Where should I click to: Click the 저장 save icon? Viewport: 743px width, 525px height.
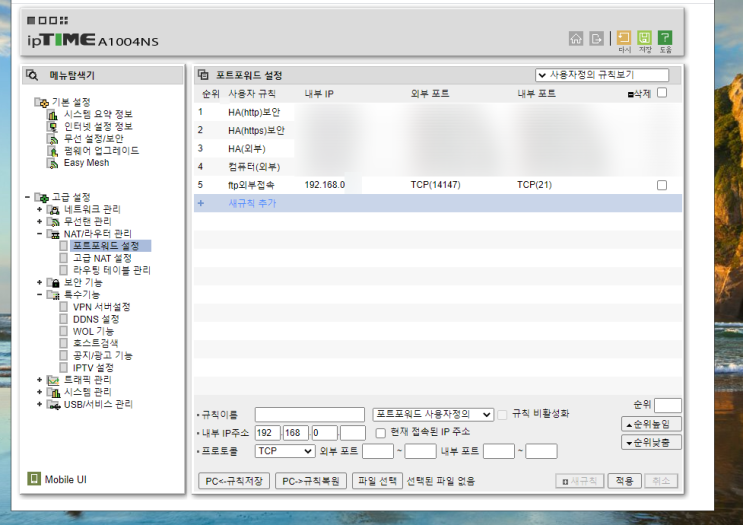(x=644, y=38)
